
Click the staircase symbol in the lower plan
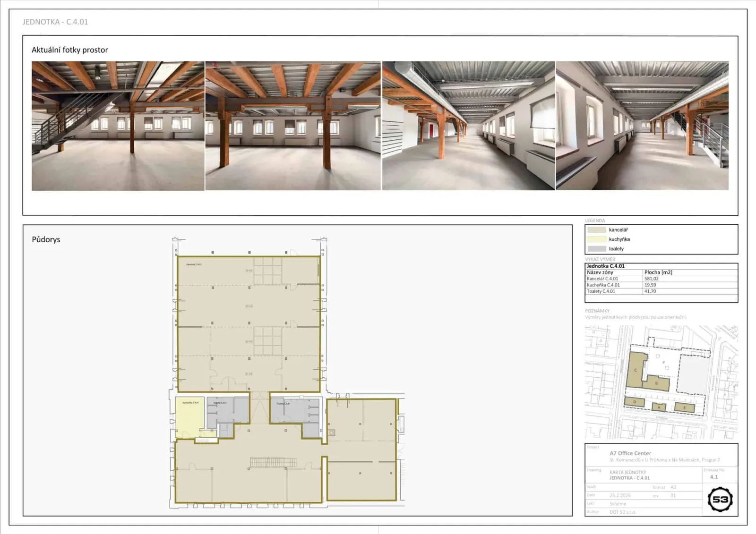coord(273,462)
